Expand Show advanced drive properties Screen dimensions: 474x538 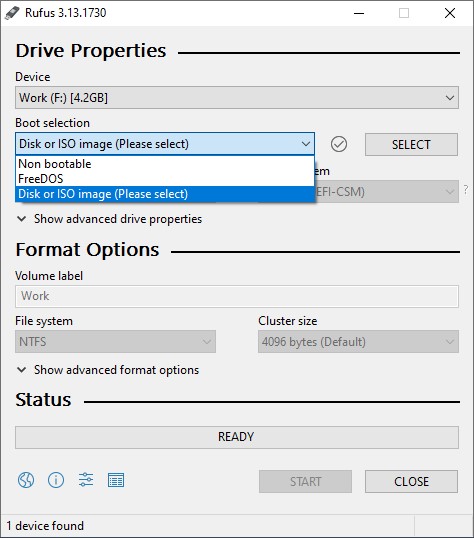[109, 219]
